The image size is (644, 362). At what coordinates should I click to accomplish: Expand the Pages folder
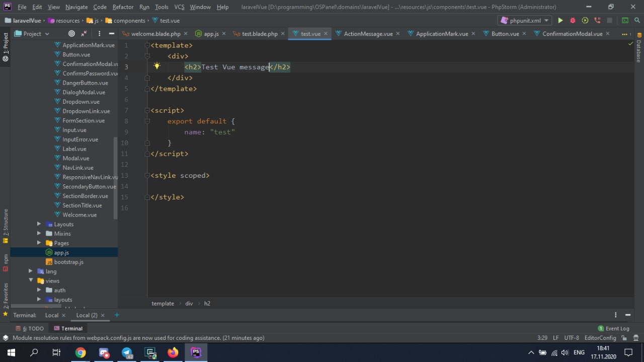coord(39,243)
